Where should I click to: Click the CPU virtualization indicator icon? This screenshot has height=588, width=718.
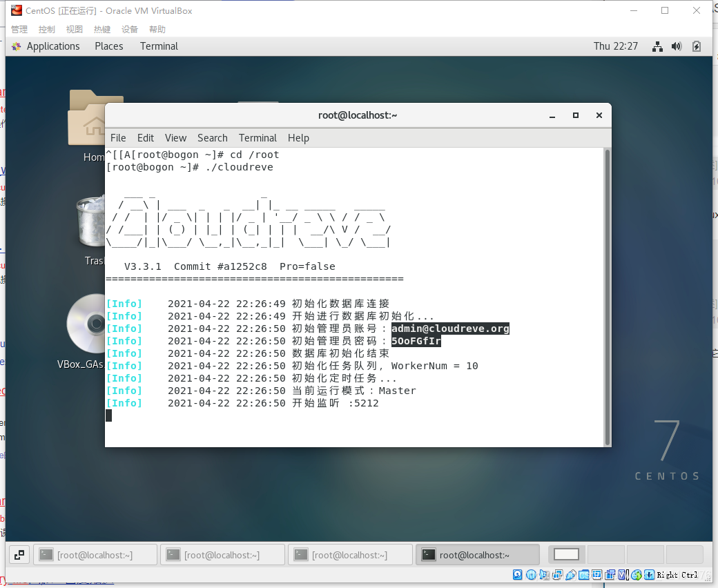point(623,575)
